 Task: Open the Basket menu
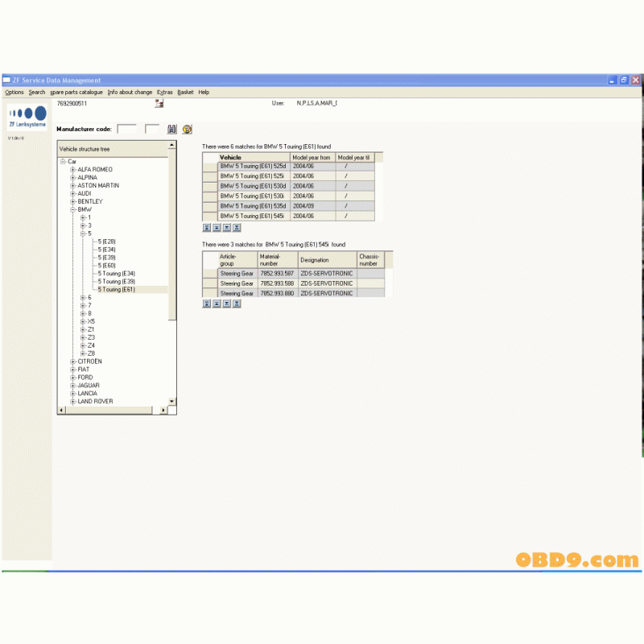pyautogui.click(x=185, y=93)
